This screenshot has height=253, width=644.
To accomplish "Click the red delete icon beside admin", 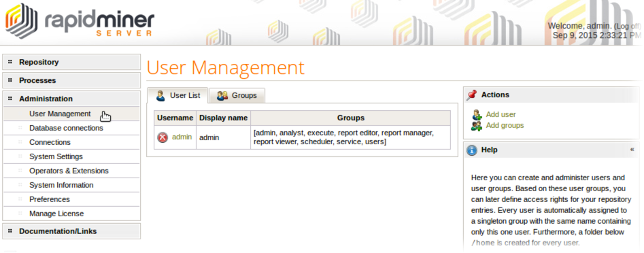I will coord(163,137).
